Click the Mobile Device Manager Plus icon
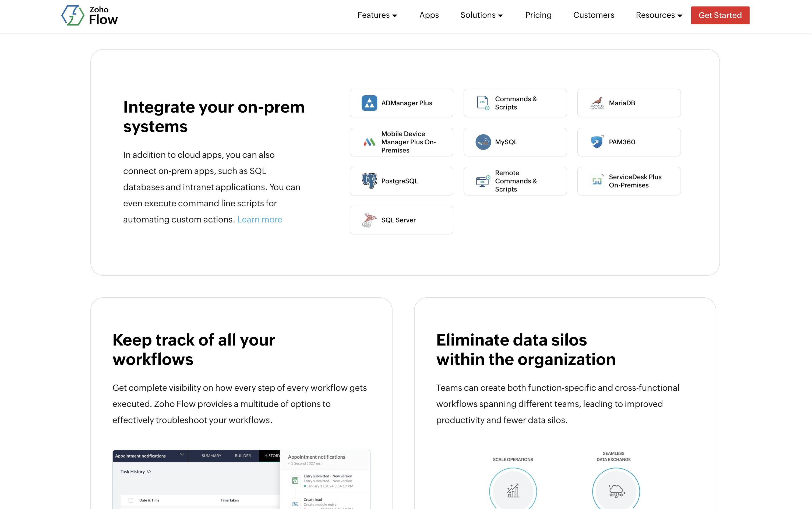Screen dimensions: 812x509 (369, 142)
